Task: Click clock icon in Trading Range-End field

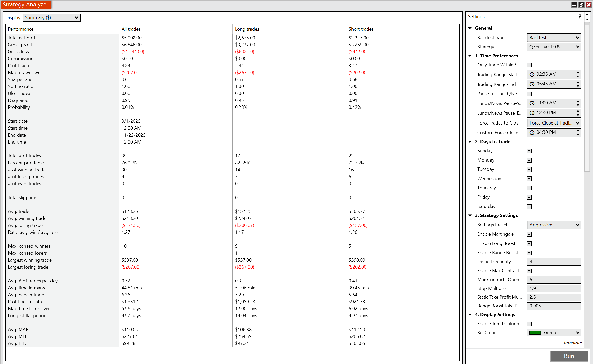Action: (532, 84)
